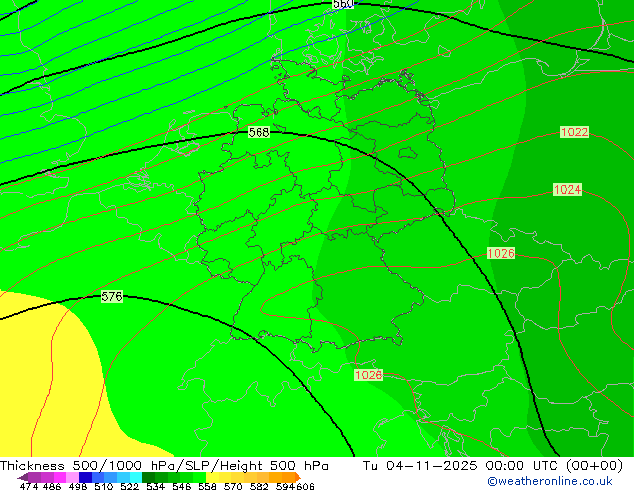Click the 1024 pressure isobar label
Image resolution: width=634 pixels, height=490 pixels.
tap(567, 189)
